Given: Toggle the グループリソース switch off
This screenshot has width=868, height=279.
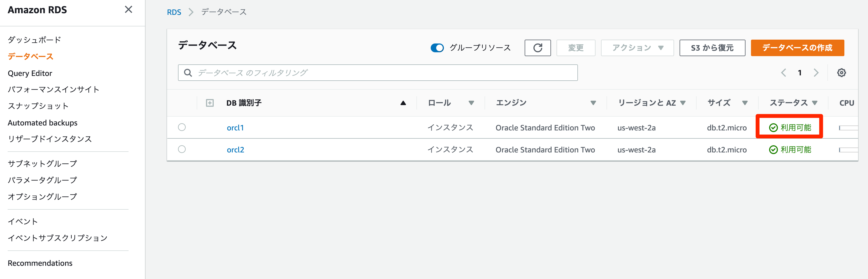Looking at the screenshot, I should pos(437,48).
